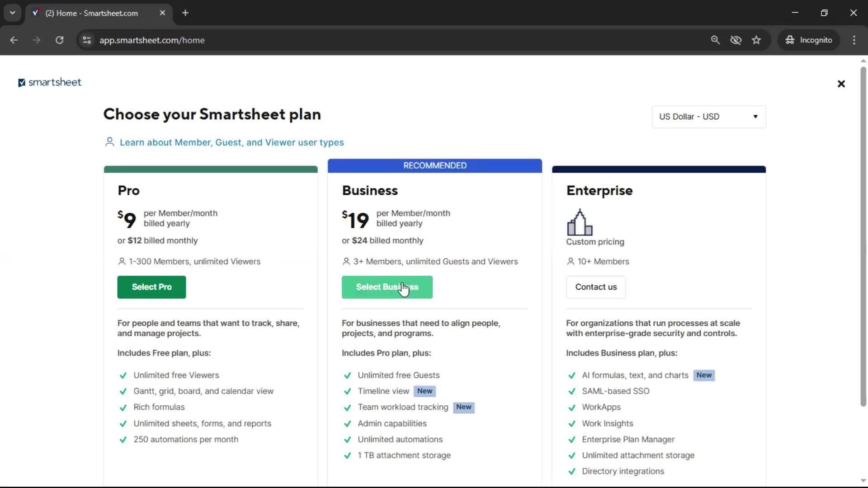Click the Incognito profile indicator
This screenshot has width=868, height=488.
809,40
